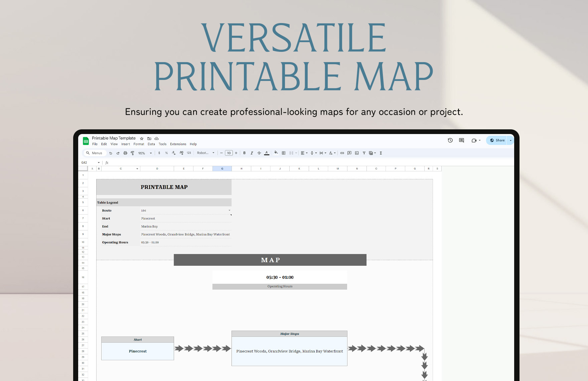Click the Print icon
Screen dimensions: 588x381
(125, 153)
